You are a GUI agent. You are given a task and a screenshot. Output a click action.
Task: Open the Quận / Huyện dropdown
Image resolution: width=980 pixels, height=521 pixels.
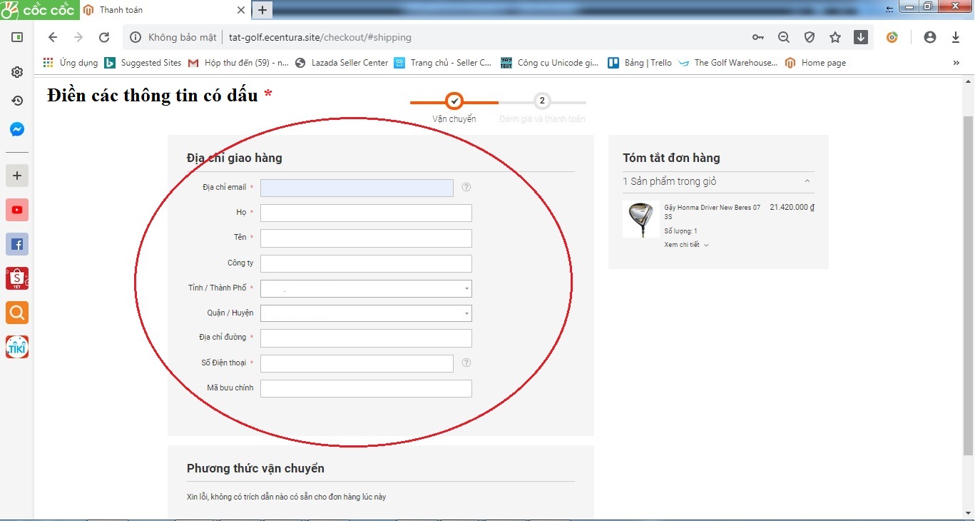[x=366, y=313]
